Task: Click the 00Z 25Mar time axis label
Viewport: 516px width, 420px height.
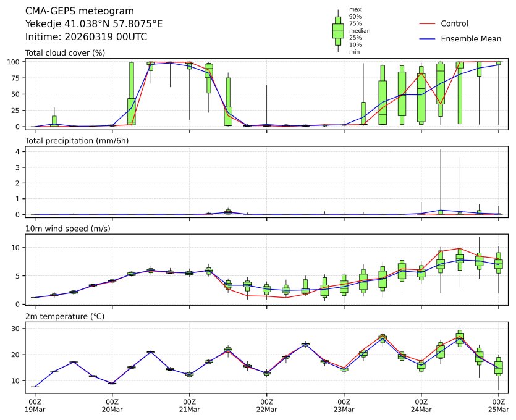Action: pyautogui.click(x=498, y=405)
